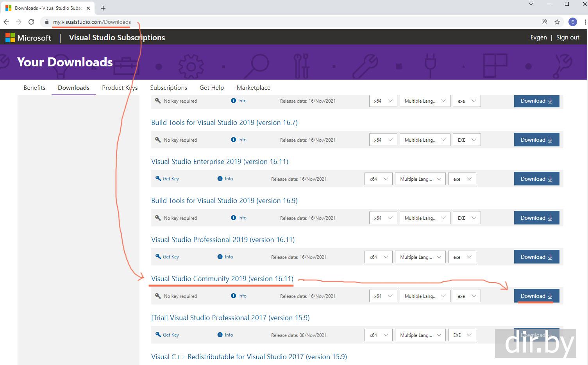
Task: Click Get Key for Visual Studio Enterprise 2019
Action: [167, 179]
